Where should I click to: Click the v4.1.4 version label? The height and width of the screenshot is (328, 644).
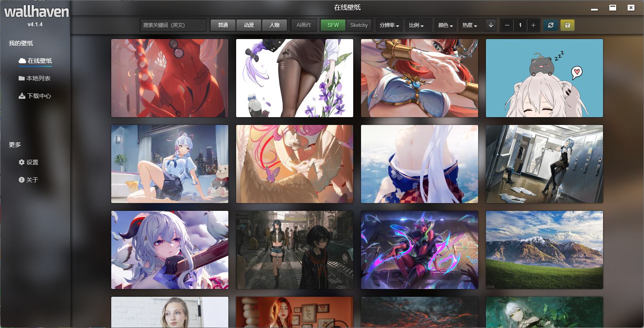[35, 24]
